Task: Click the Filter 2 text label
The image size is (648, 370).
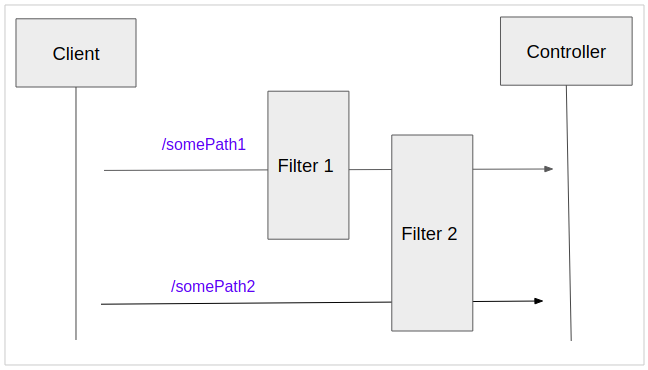Action: 429,234
